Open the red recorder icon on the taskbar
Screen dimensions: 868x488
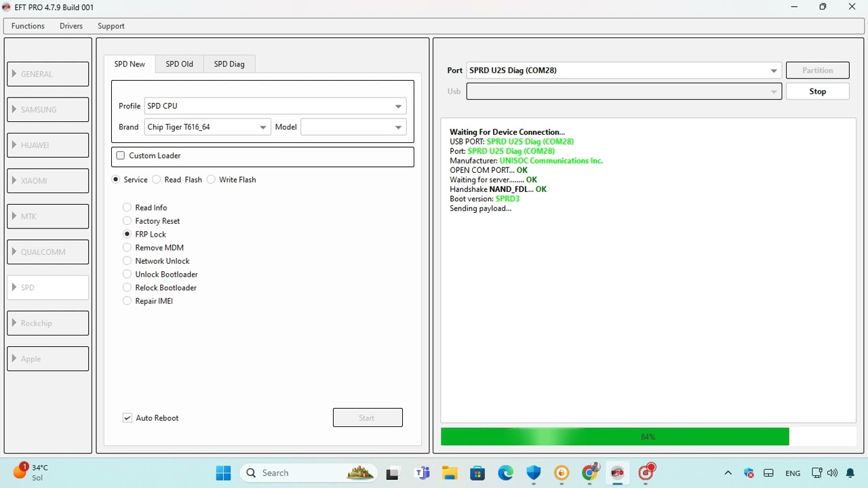tap(646, 472)
